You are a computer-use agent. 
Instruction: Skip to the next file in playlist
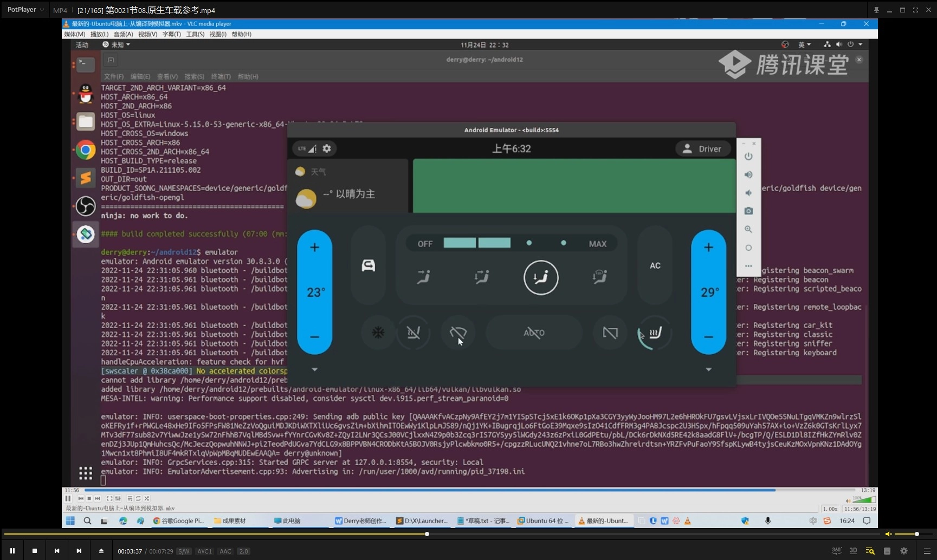79,551
